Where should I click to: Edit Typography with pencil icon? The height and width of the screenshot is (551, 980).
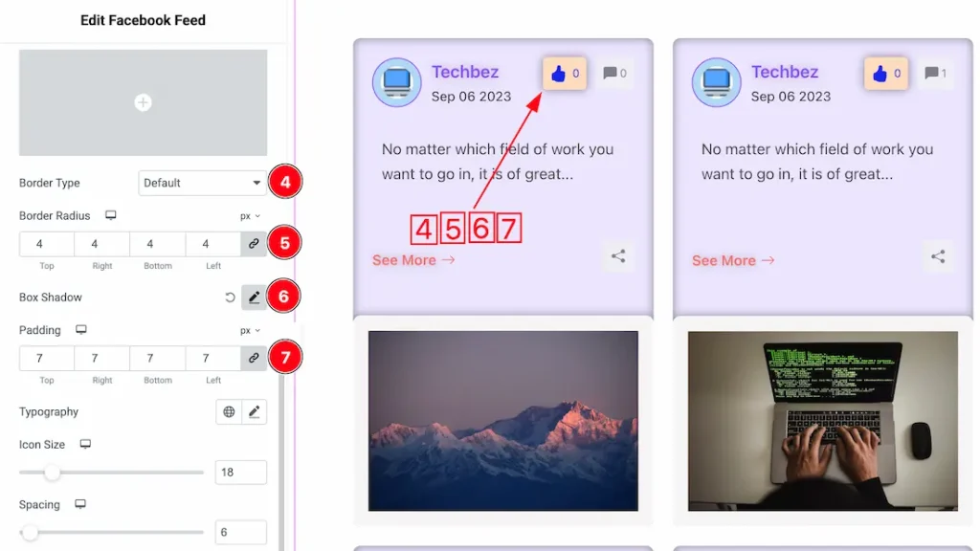click(x=254, y=412)
